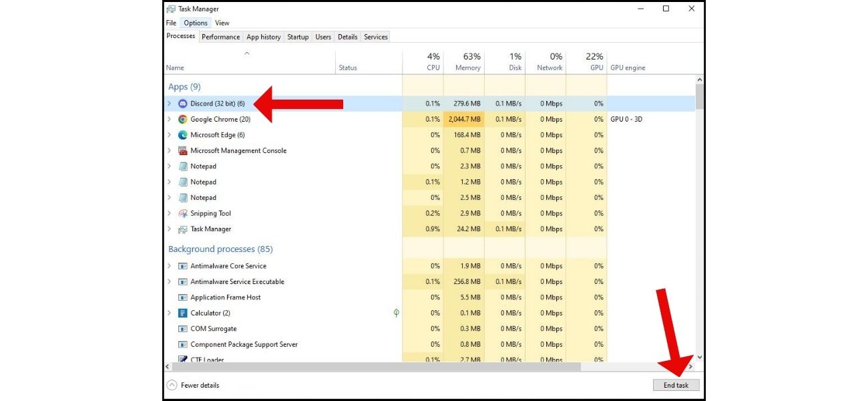End task for the selected process

676,385
